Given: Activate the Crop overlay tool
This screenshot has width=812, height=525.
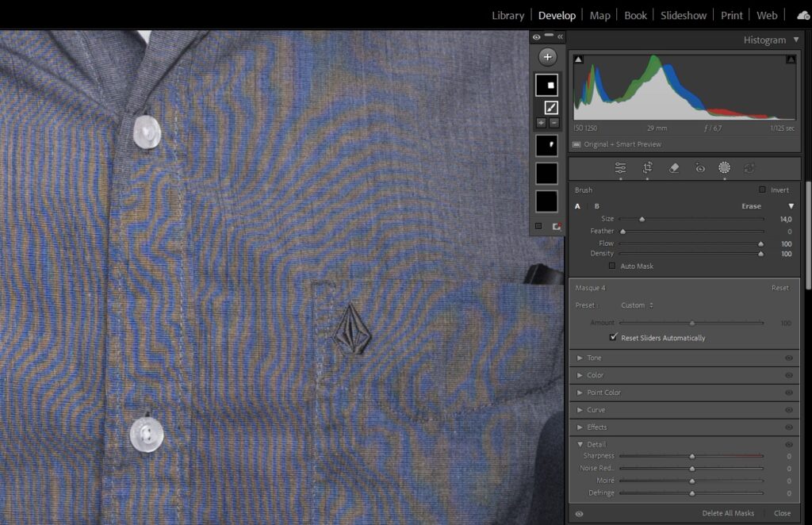Looking at the screenshot, I should point(648,167).
